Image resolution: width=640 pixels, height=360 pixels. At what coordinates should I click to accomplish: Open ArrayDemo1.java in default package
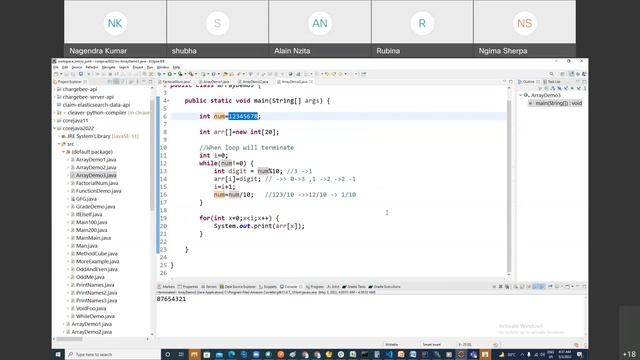pos(96,160)
